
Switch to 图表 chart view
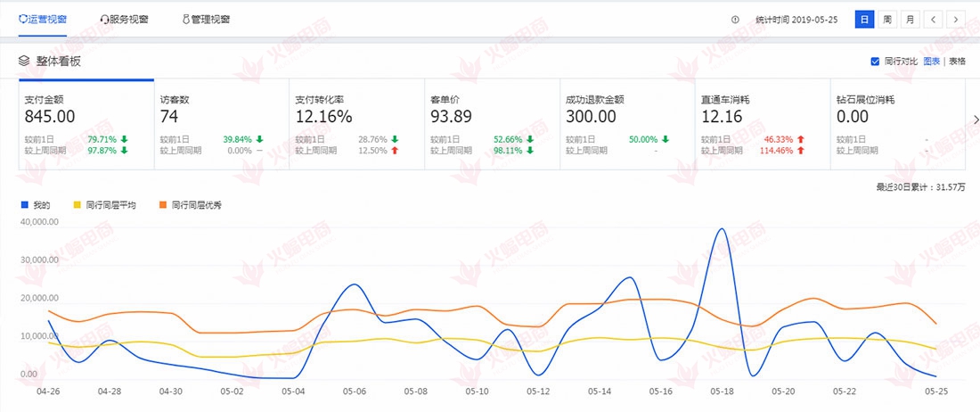coord(932,62)
